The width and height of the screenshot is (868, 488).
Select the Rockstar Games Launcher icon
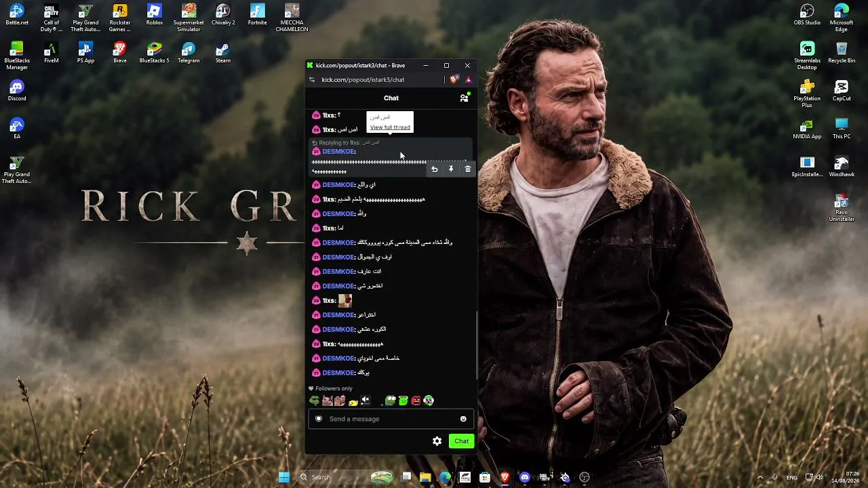click(x=120, y=18)
